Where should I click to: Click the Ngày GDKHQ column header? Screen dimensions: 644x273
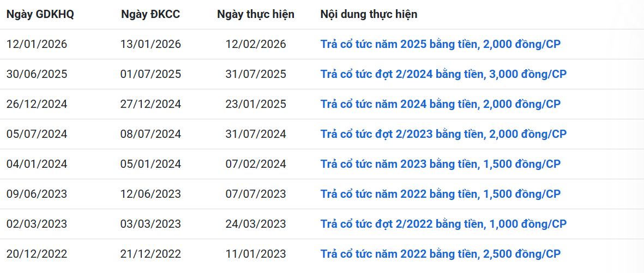40,14
